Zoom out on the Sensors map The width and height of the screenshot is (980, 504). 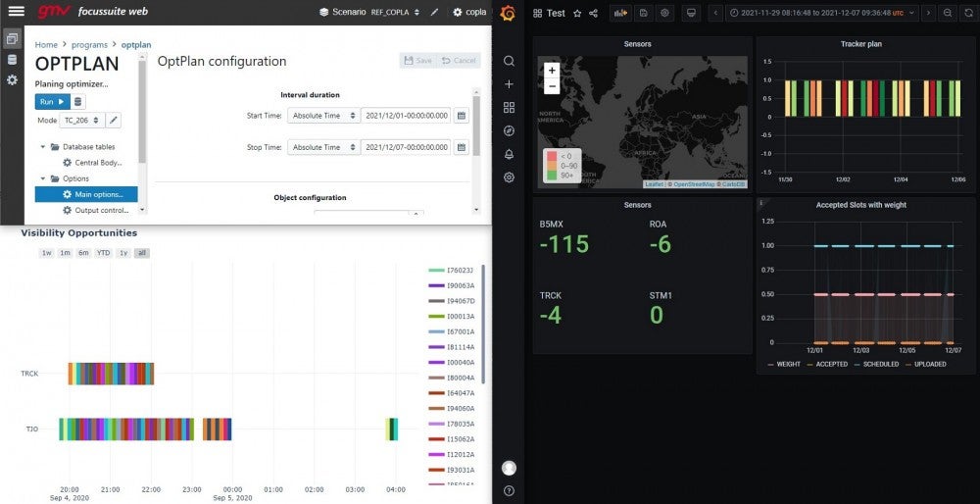coord(551,85)
